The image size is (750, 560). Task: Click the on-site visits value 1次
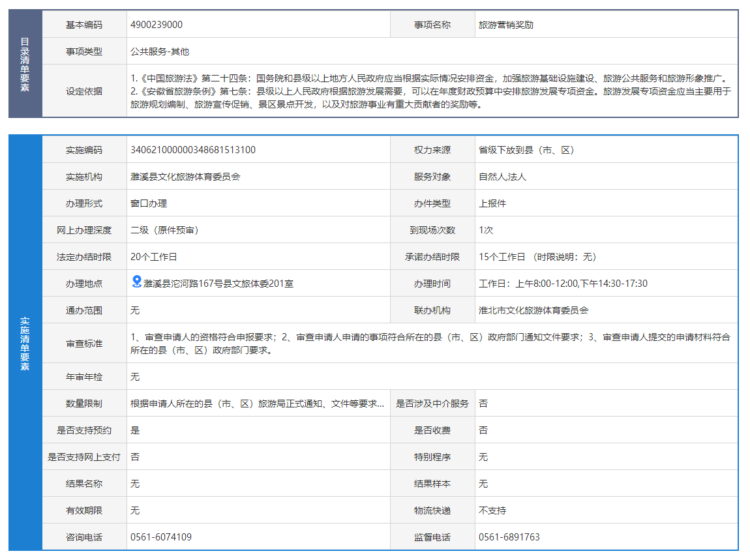486,231
